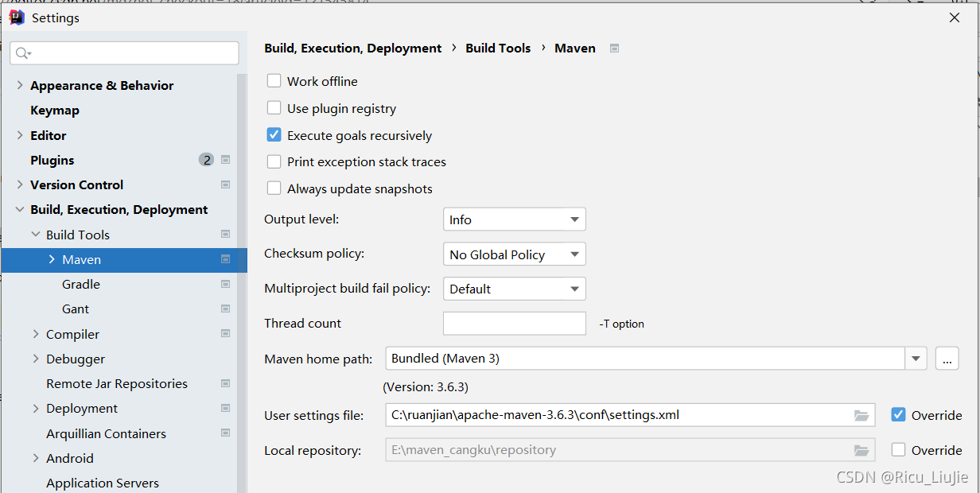The width and height of the screenshot is (980, 493).
Task: Collapse Build, Execution, Deployment section
Action: pyautogui.click(x=20, y=210)
